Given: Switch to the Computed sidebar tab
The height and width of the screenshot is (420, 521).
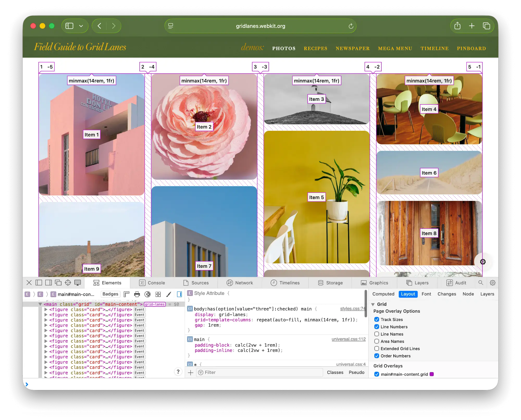Looking at the screenshot, I should pos(383,294).
